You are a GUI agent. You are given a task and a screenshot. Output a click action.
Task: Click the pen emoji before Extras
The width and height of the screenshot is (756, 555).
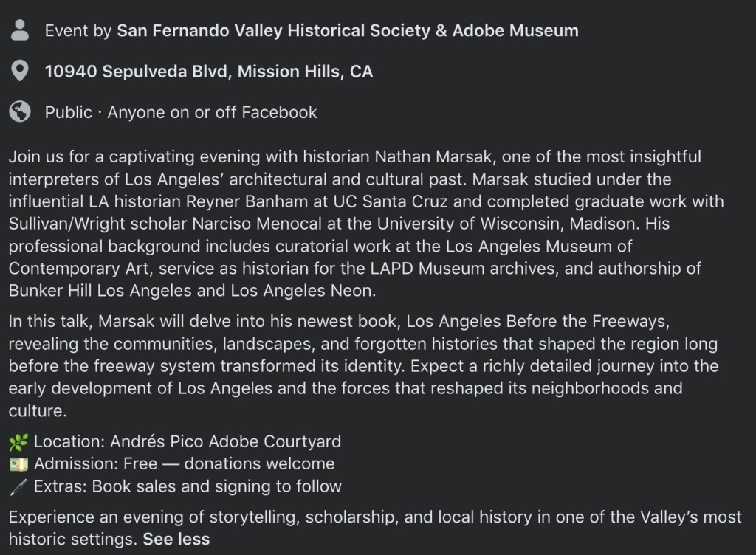[x=18, y=486]
